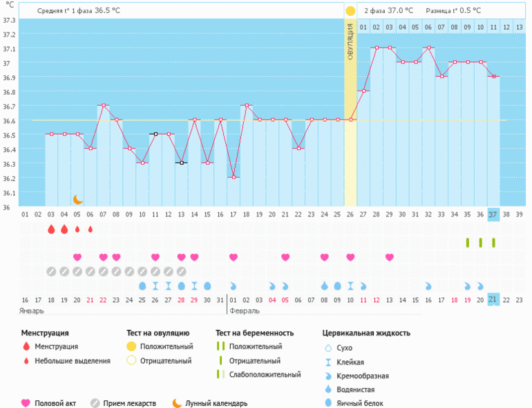The image size is (532, 408).
Task: Click the lowest temperature point on day 17
Action: (x=234, y=177)
